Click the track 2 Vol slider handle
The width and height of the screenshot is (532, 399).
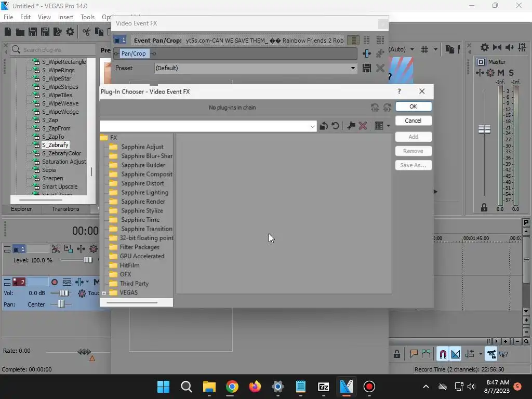tap(63, 293)
